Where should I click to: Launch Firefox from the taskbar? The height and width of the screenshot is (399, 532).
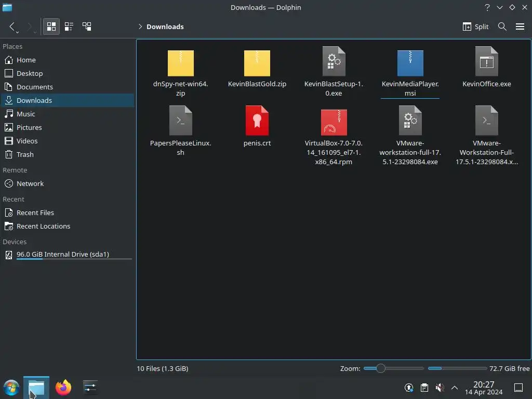[x=63, y=388]
